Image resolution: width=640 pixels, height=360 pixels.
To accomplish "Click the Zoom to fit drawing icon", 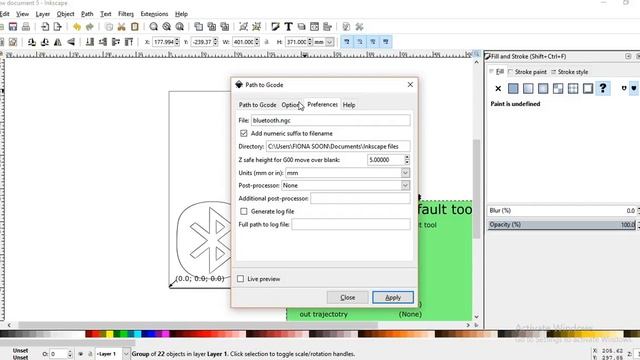I will click(x=167, y=27).
